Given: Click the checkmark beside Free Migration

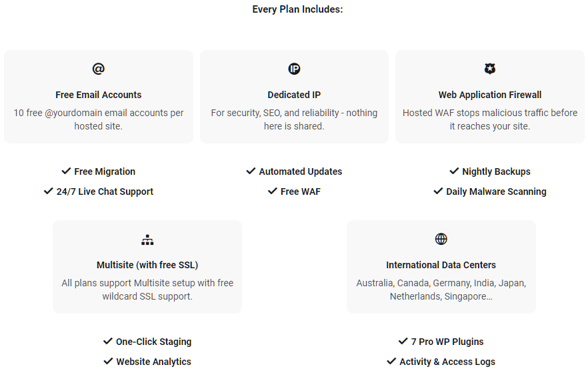Looking at the screenshot, I should coord(66,171).
